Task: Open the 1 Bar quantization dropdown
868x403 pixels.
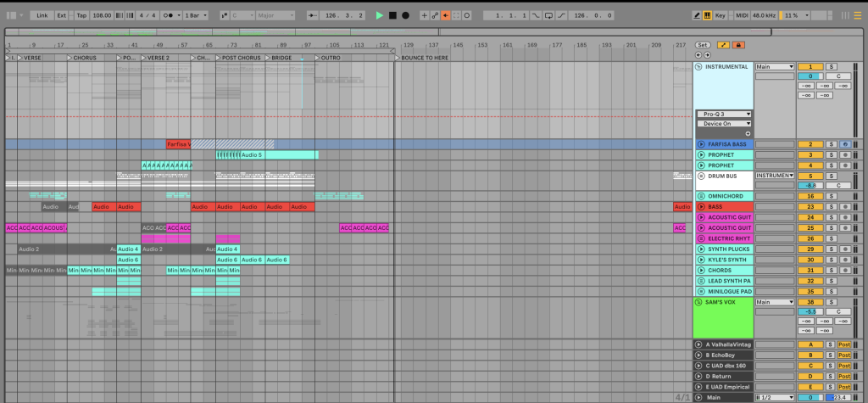Action: pyautogui.click(x=197, y=15)
